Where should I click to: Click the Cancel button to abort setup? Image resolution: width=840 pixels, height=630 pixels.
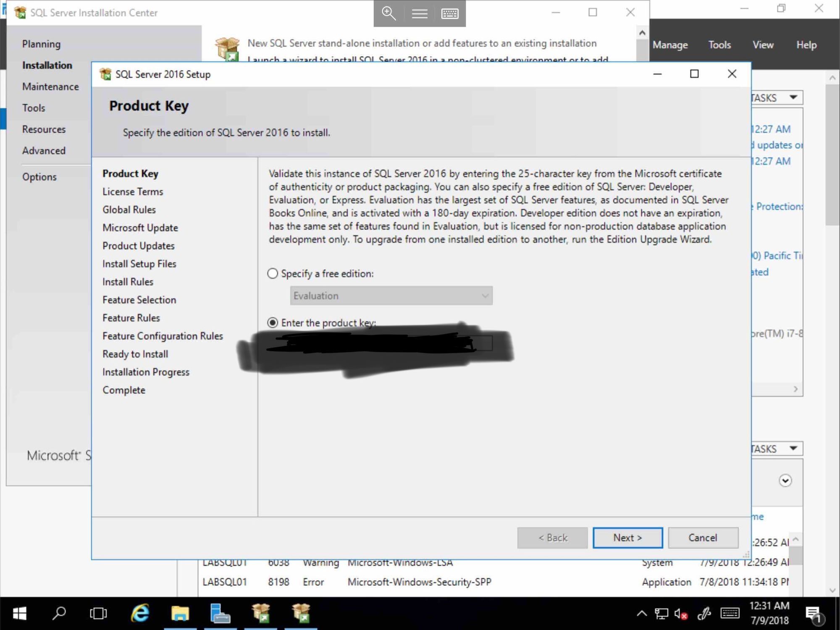702,538
